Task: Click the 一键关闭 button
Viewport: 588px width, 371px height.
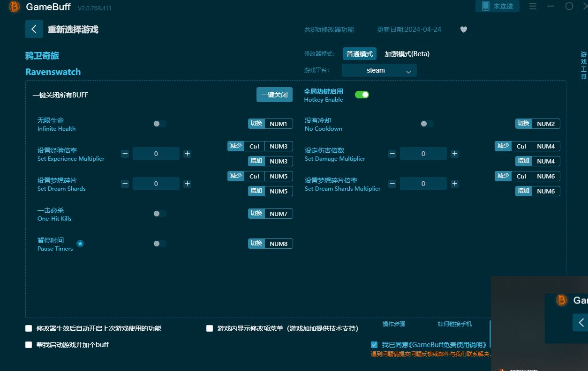Action: pos(274,95)
